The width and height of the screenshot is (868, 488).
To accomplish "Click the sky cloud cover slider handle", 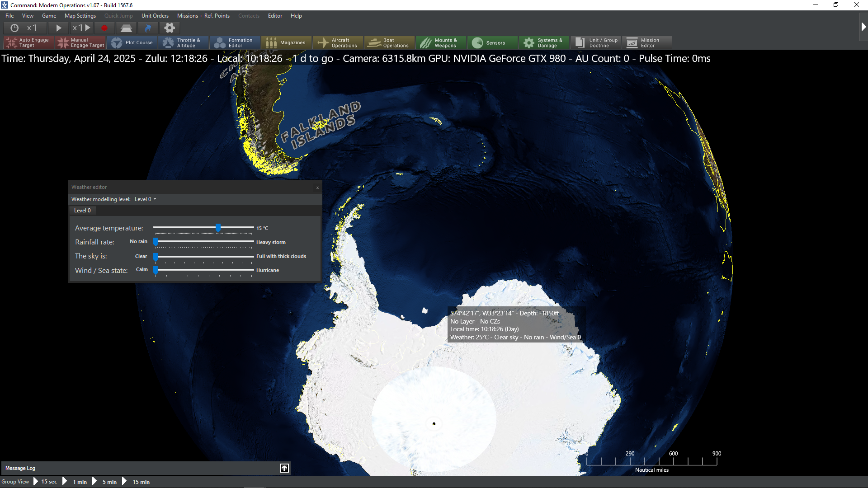I will tap(156, 256).
